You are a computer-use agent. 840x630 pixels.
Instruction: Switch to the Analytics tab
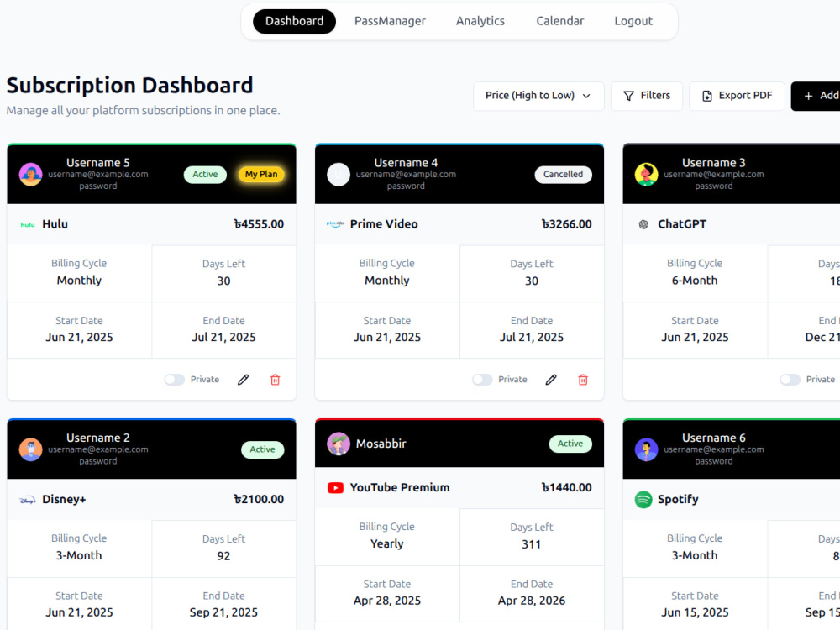coord(480,22)
